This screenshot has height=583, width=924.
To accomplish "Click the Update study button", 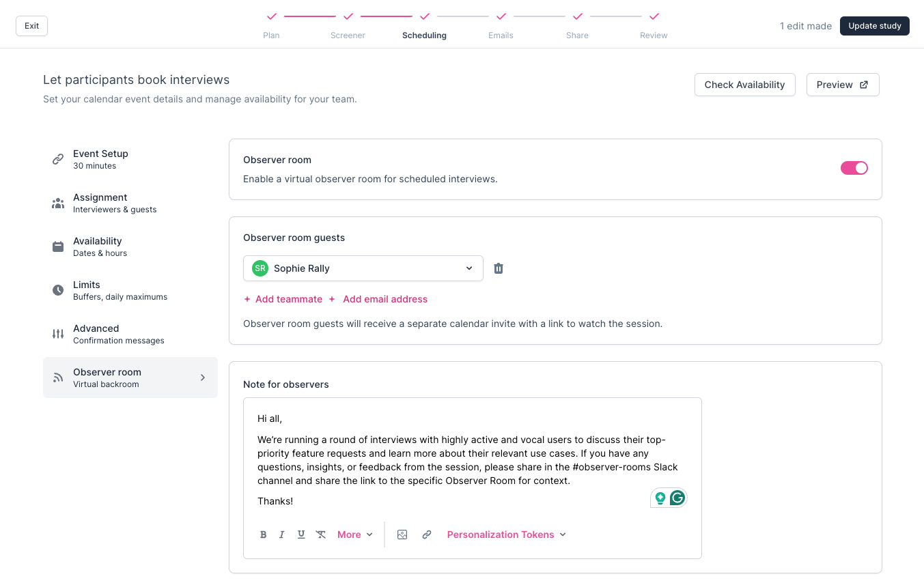I will click(874, 26).
